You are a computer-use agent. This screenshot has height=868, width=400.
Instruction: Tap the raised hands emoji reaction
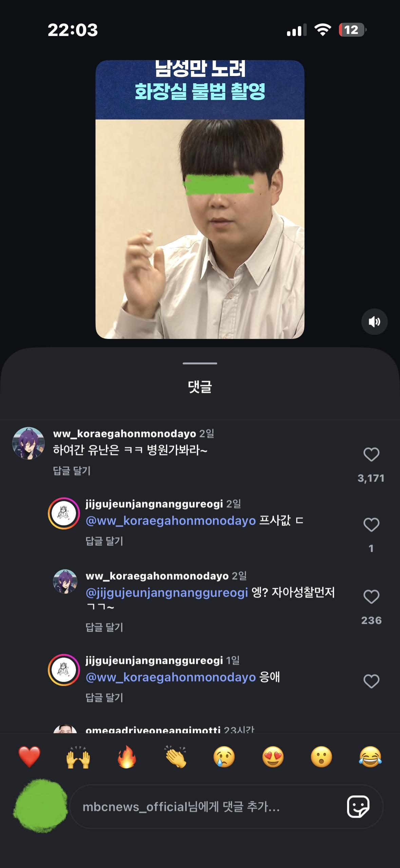(x=78, y=757)
